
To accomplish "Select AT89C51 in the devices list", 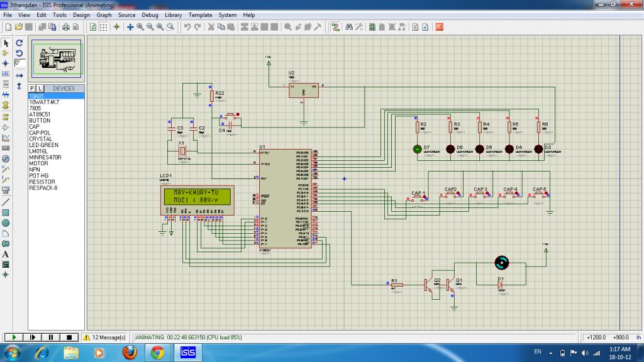I will (x=40, y=114).
